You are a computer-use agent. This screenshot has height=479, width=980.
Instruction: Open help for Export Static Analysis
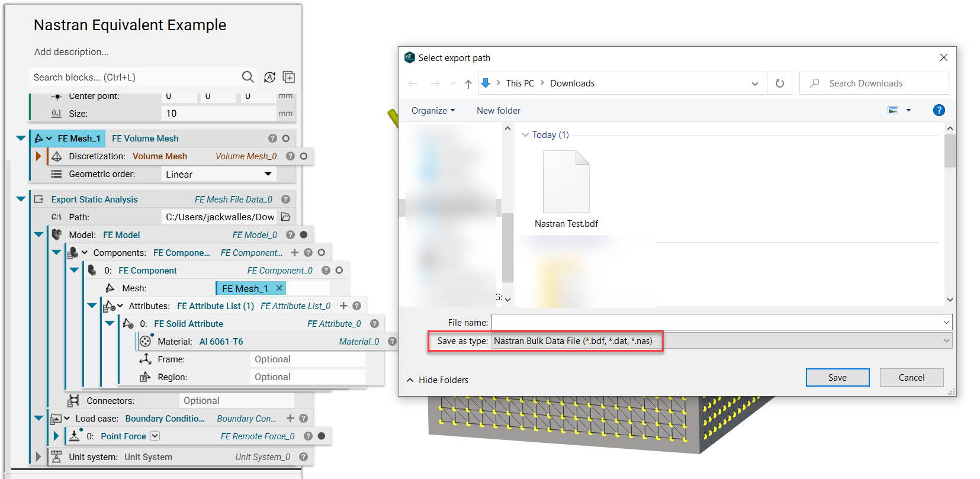pos(285,200)
